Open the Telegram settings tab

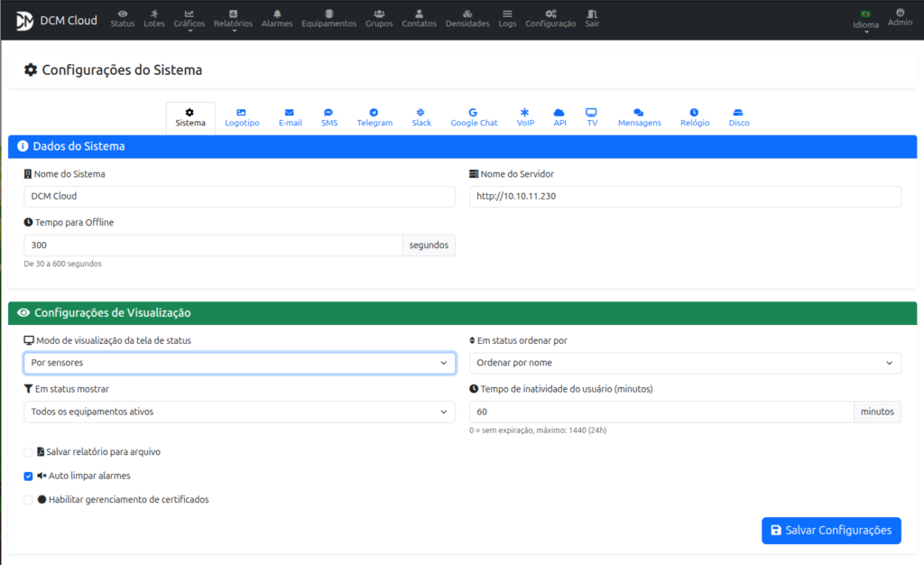tap(374, 117)
